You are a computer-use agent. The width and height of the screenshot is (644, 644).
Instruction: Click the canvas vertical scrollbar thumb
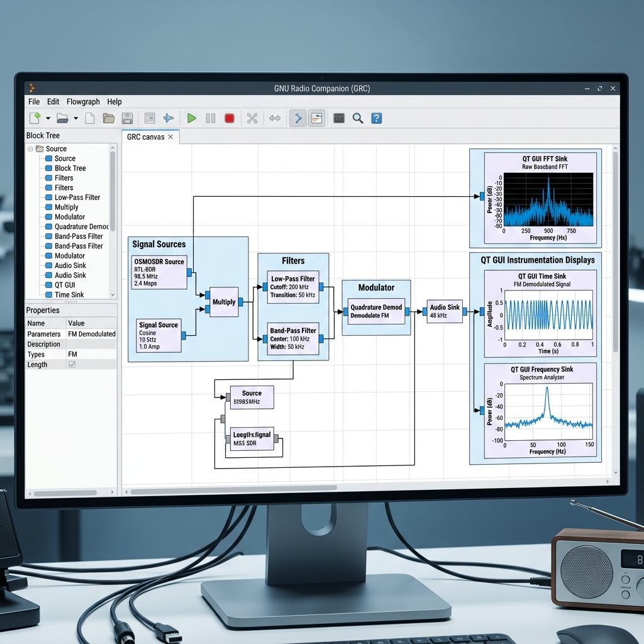tap(615, 252)
